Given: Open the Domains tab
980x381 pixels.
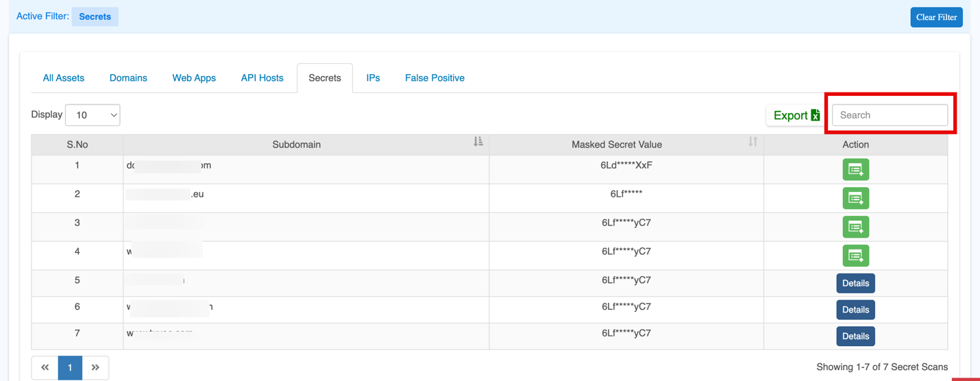Looking at the screenshot, I should (x=128, y=78).
